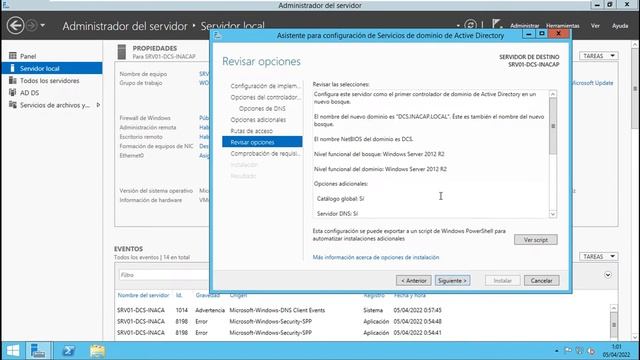Click the taskbar clock and date

616,351
